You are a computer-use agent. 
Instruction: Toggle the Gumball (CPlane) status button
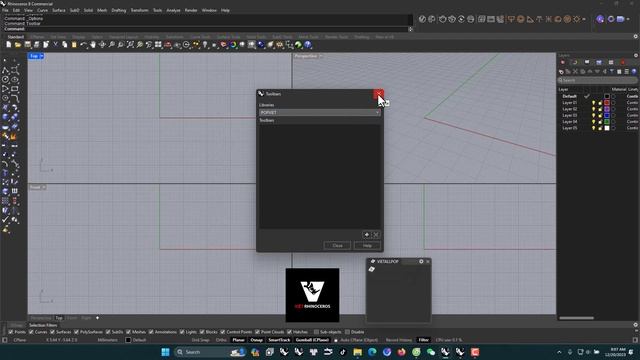coord(312,340)
